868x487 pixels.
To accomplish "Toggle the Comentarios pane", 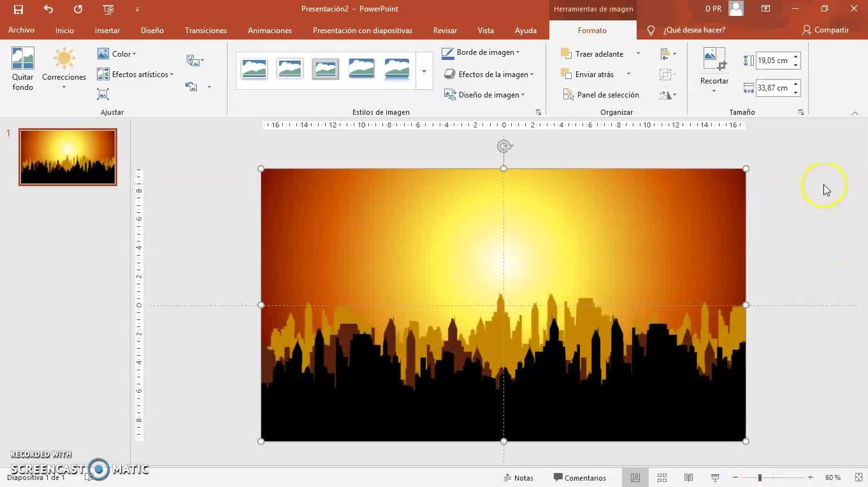I will pos(579,477).
